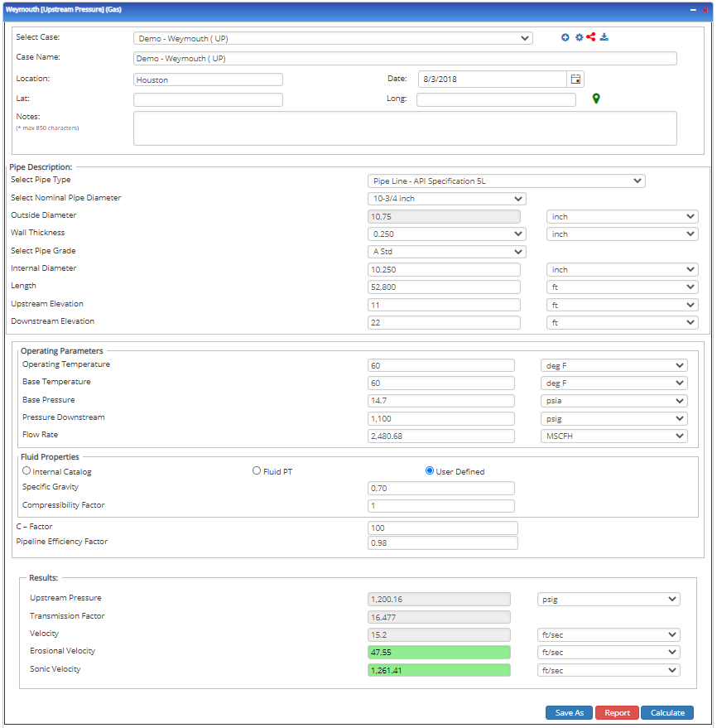Share the case with the red share icon
Screen dimensions: 717x728
pos(591,37)
